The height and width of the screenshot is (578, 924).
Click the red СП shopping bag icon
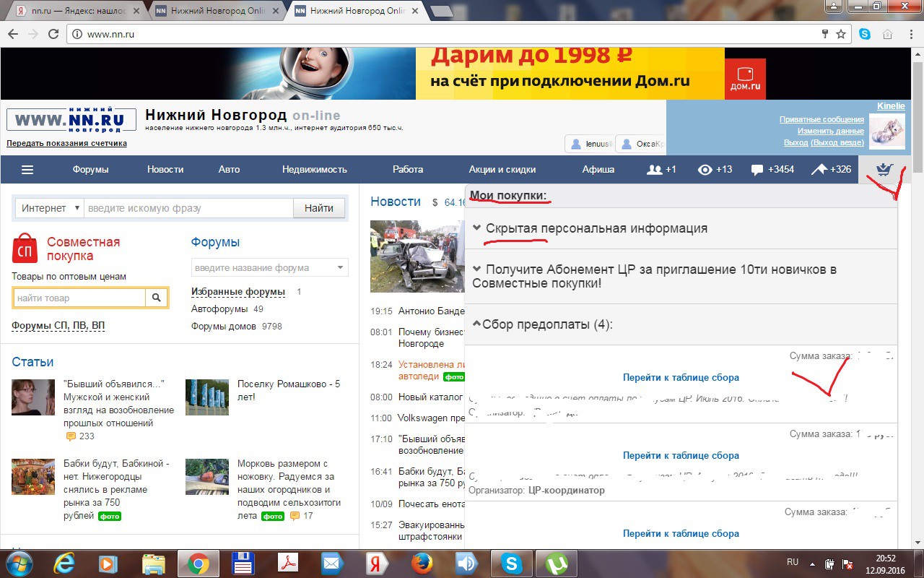[x=25, y=249]
